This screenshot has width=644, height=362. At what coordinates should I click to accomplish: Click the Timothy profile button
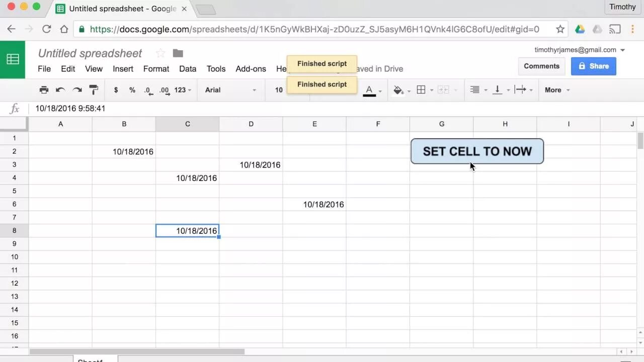point(622,7)
